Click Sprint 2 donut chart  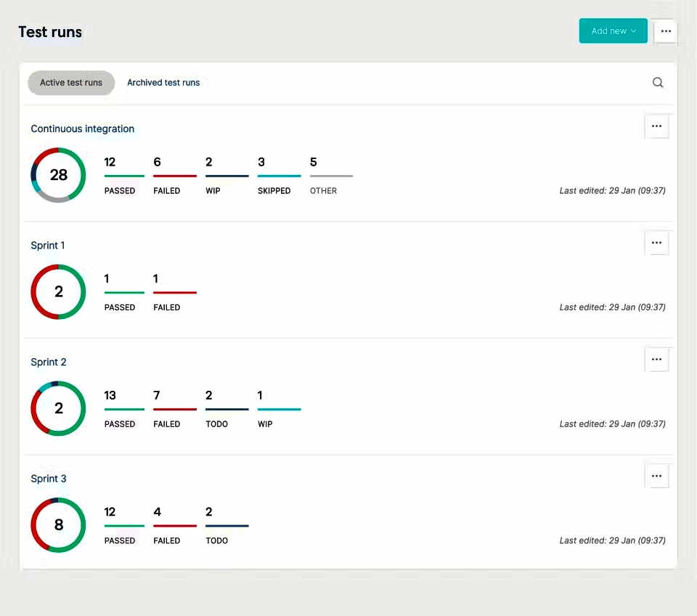click(58, 408)
